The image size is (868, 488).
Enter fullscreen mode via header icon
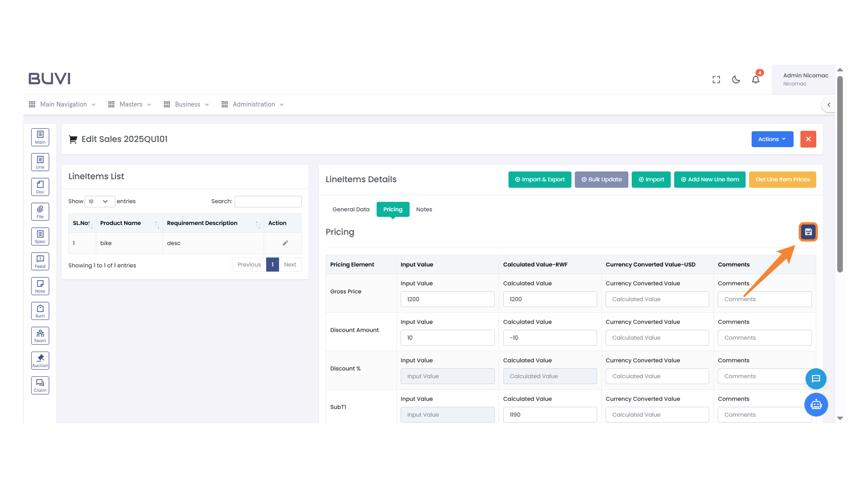716,80
